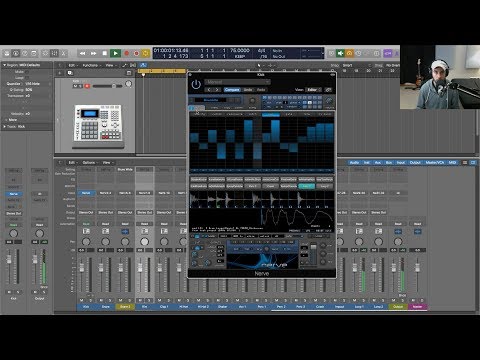The height and width of the screenshot is (360, 480).
Task: Click the highlighted teal pad in Nerve
Action: pos(306,186)
